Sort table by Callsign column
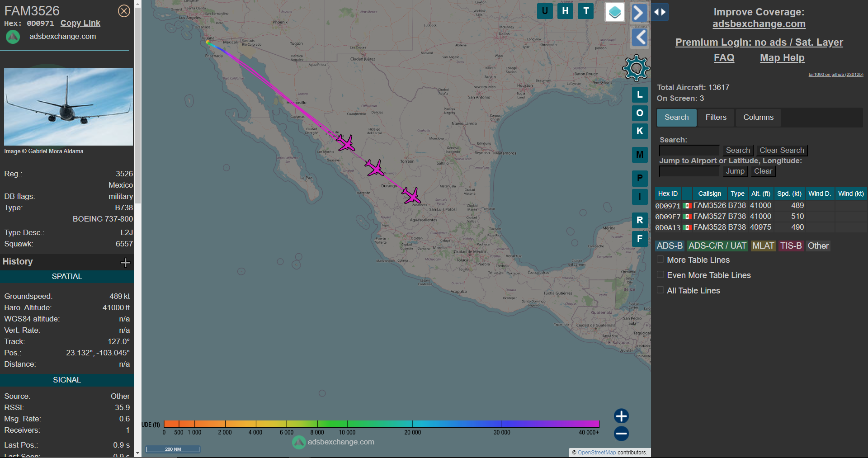This screenshot has height=458, width=868. pyautogui.click(x=709, y=194)
